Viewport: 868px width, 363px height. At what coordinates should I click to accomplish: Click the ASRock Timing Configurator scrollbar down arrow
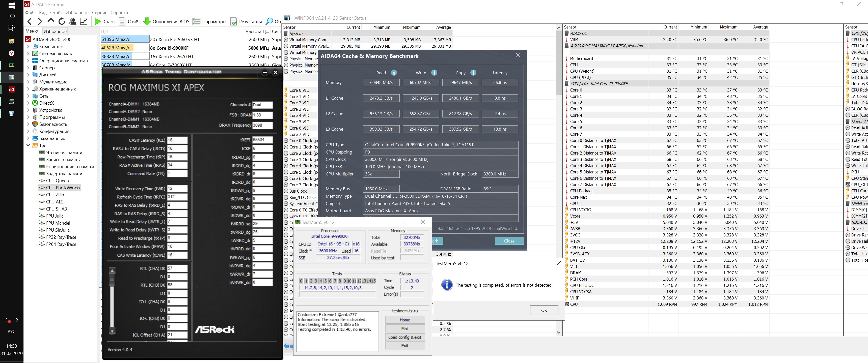(x=113, y=331)
